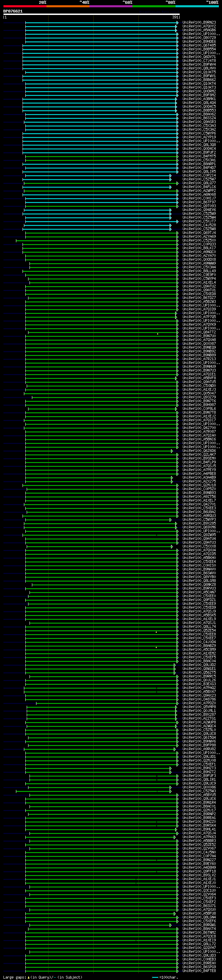The image size is (222, 980).
Task: Select hit label UniRef100_Q69TJ4
Action: [199, 233]
